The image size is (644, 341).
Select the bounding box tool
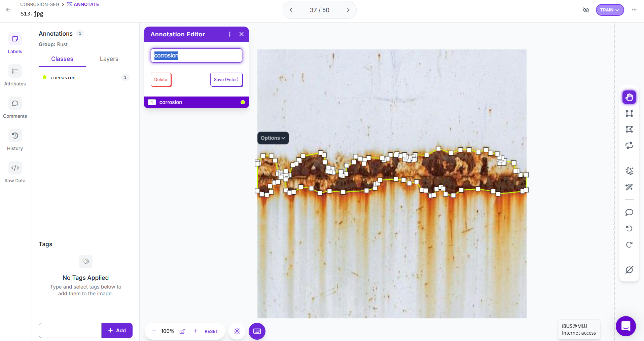629,114
